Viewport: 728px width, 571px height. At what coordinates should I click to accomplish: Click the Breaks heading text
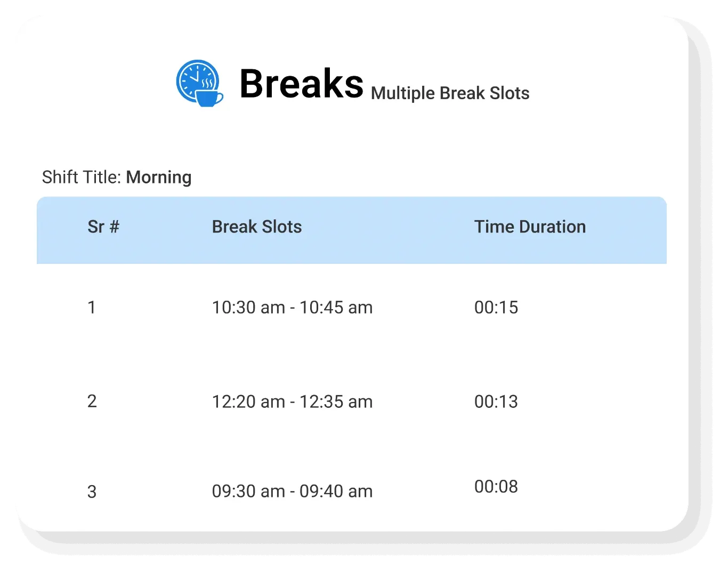pos(301,84)
